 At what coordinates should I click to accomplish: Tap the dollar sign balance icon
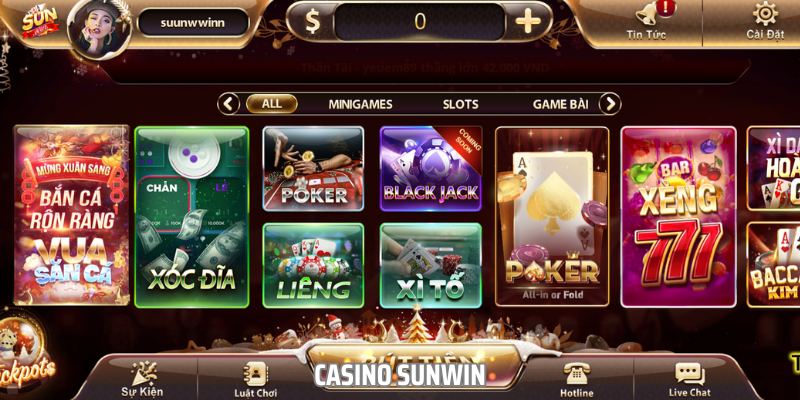(312, 22)
